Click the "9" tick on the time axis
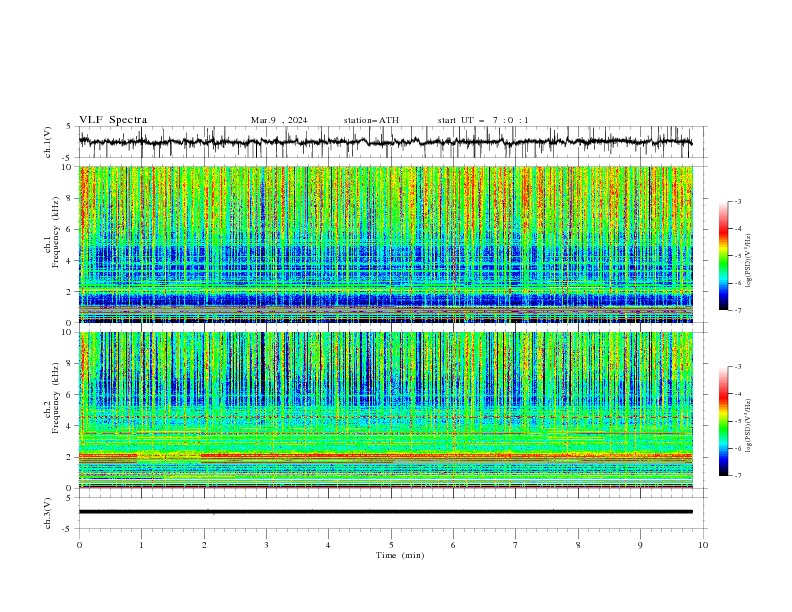 pyautogui.click(x=640, y=545)
